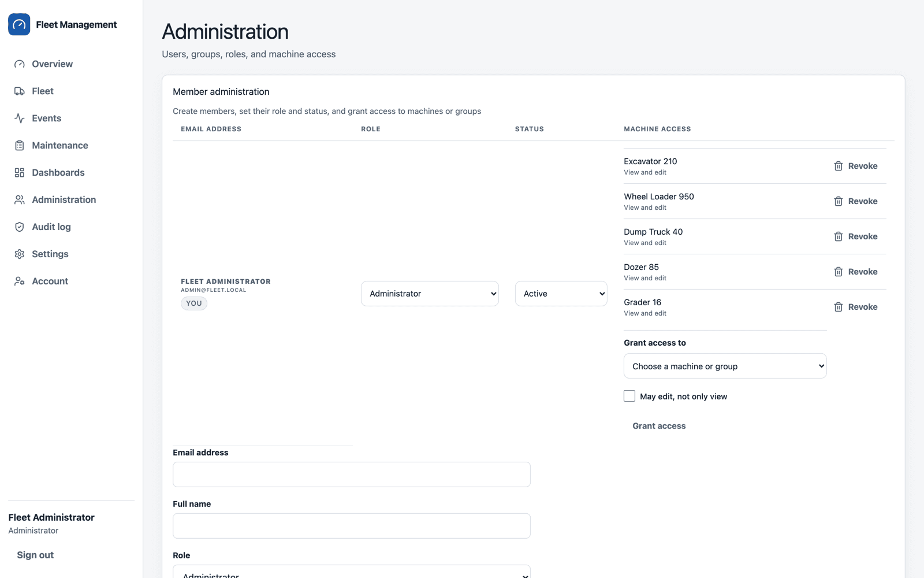Viewport: 924px width, 578px height.
Task: Click the FLEET ADMINISTRATOR member name
Action: [226, 281]
